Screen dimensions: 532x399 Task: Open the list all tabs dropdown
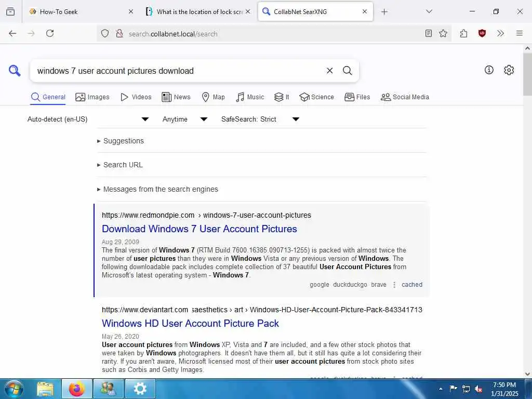click(x=429, y=11)
